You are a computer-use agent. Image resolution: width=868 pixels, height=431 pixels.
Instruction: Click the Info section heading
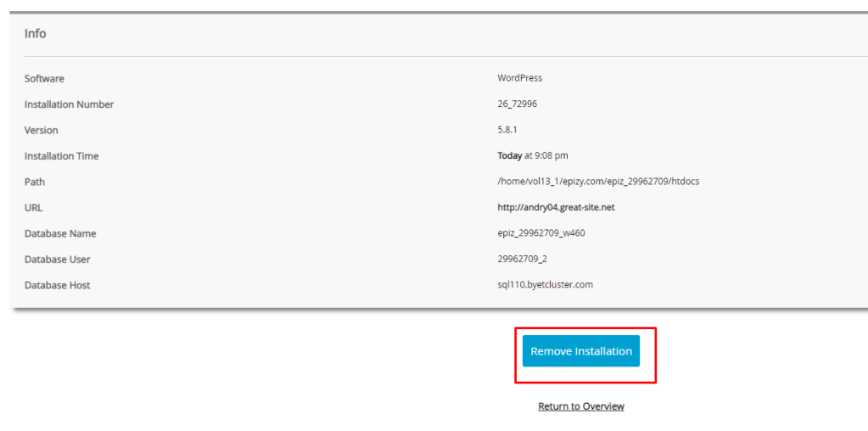36,34
